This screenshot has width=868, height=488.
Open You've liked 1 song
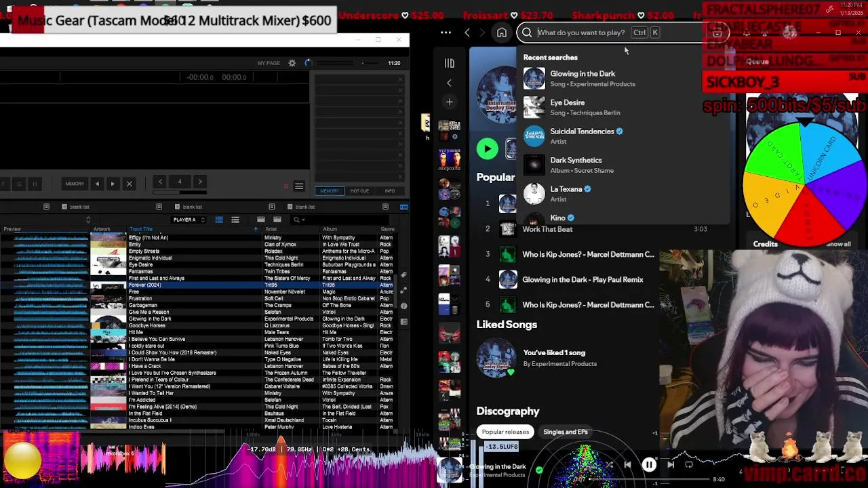point(554,352)
